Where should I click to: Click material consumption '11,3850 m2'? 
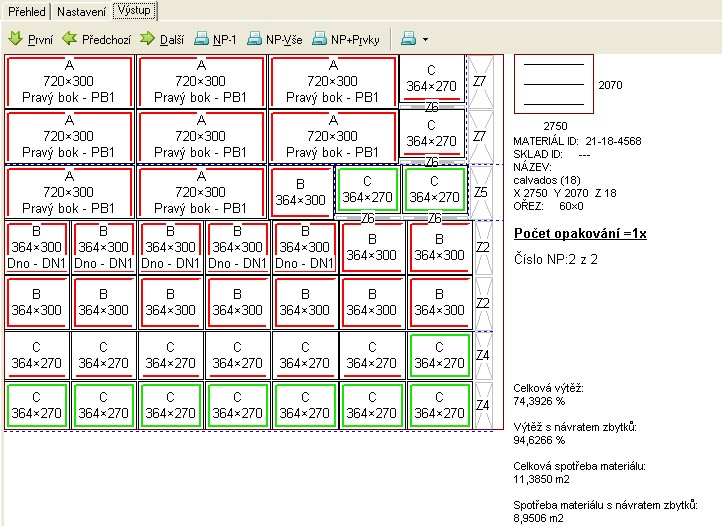coord(542,479)
